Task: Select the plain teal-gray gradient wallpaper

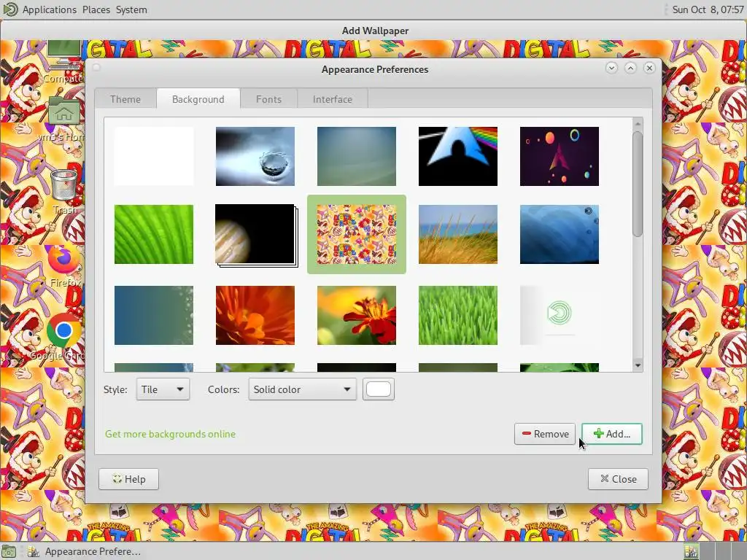Action: 356,156
